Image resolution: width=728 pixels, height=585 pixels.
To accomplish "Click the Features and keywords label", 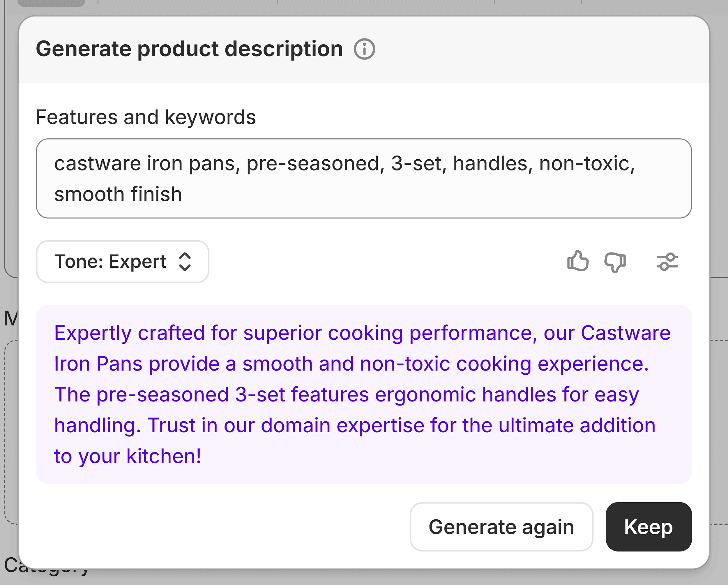I will [x=146, y=117].
